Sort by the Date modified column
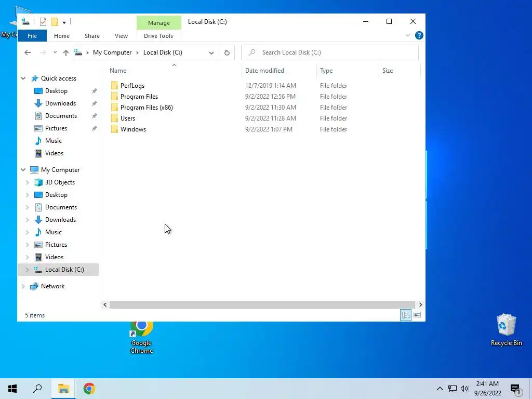Viewport: 532px width, 399px height. [x=264, y=71]
